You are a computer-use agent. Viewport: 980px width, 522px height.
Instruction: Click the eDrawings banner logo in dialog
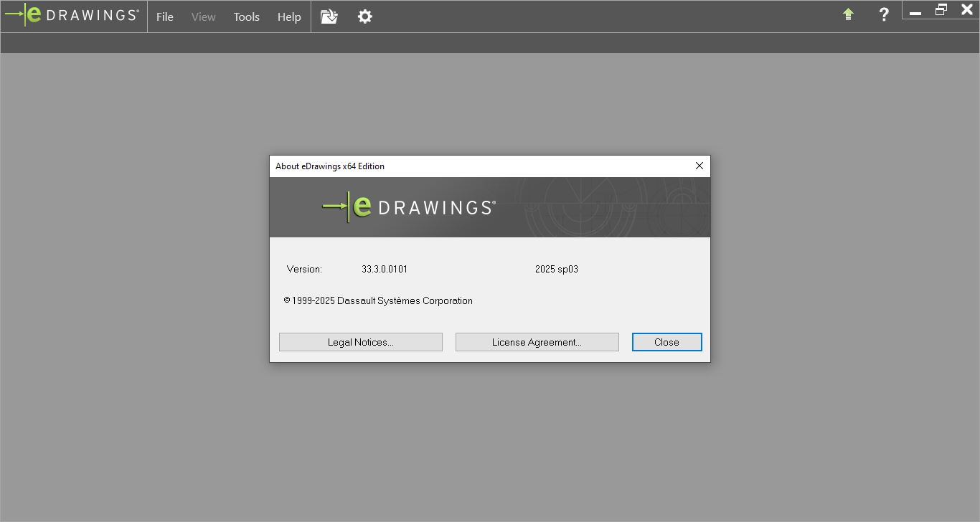(409, 207)
